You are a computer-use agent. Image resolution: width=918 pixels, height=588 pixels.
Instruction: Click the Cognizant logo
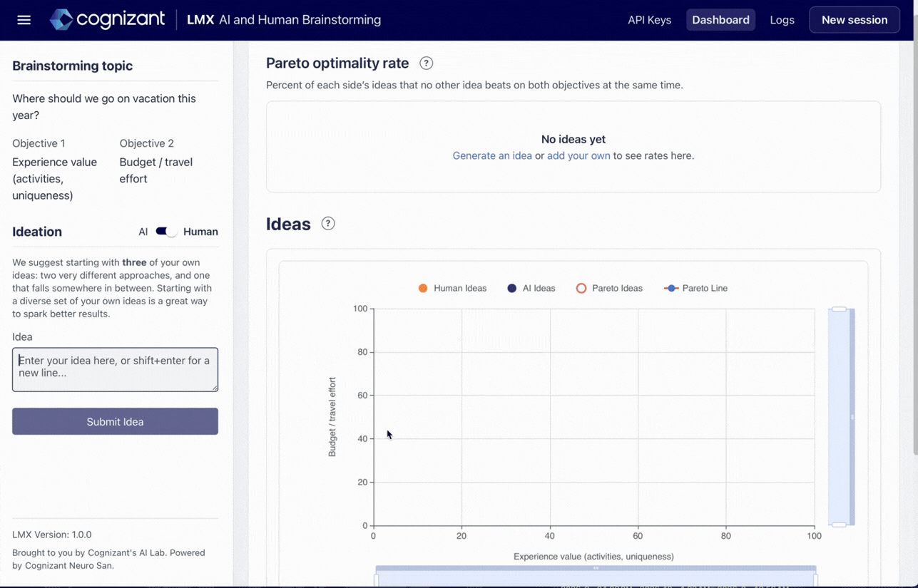point(107,19)
